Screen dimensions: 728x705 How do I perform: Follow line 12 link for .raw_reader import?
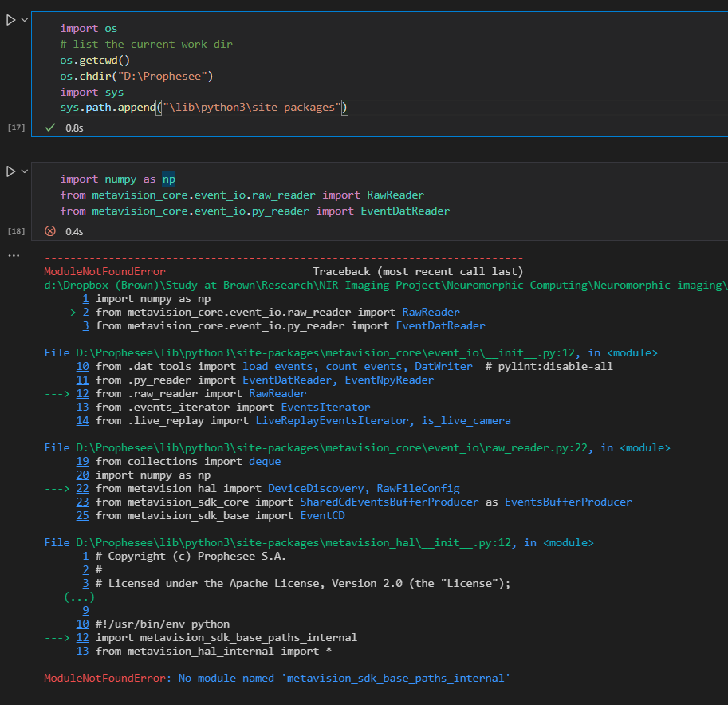coord(83,393)
